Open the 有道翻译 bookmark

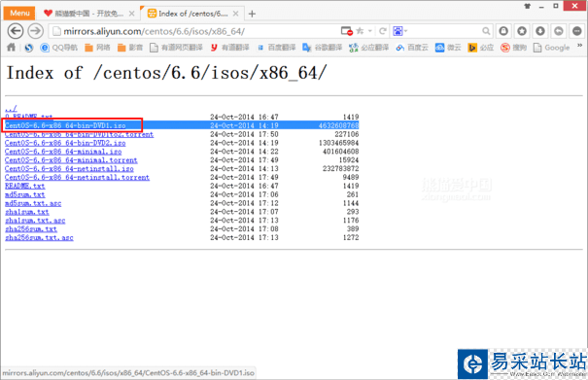click(229, 48)
